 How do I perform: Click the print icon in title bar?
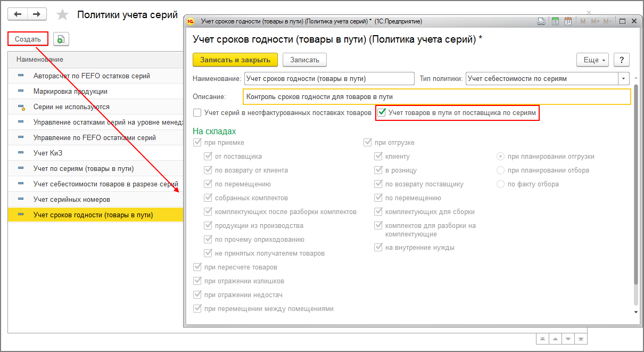(541, 21)
